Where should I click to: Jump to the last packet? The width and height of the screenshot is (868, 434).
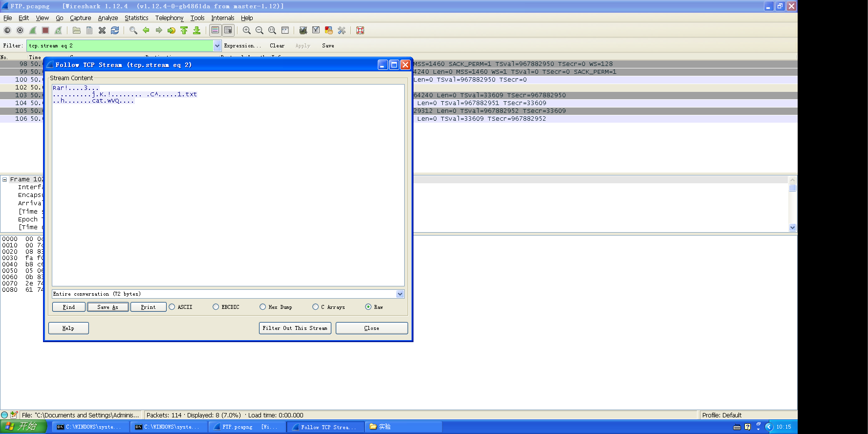[x=197, y=30]
